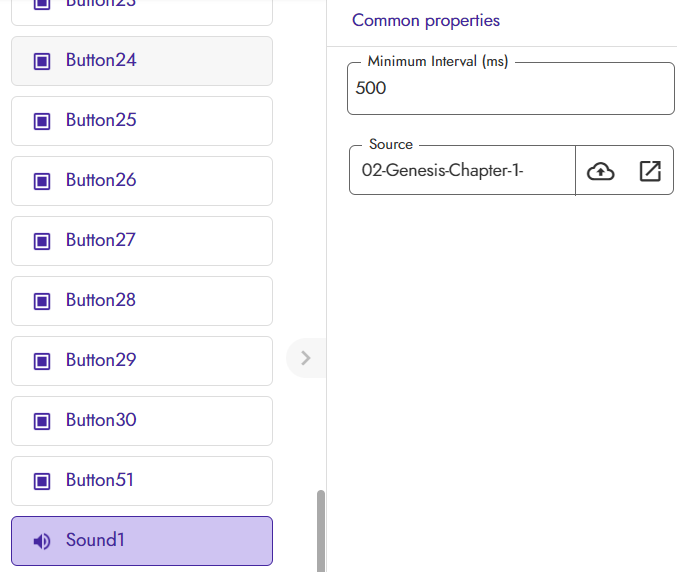The width and height of the screenshot is (677, 572).
Task: Click the Button26 component icon
Action: [42, 181]
